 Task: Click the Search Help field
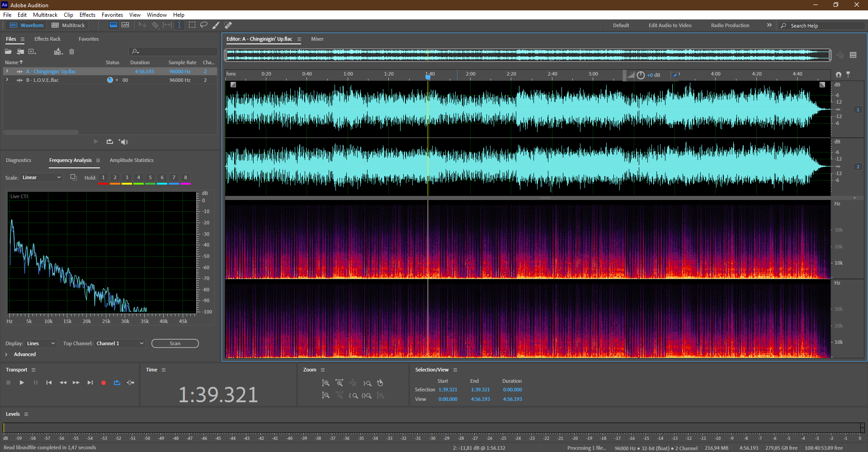click(823, 26)
